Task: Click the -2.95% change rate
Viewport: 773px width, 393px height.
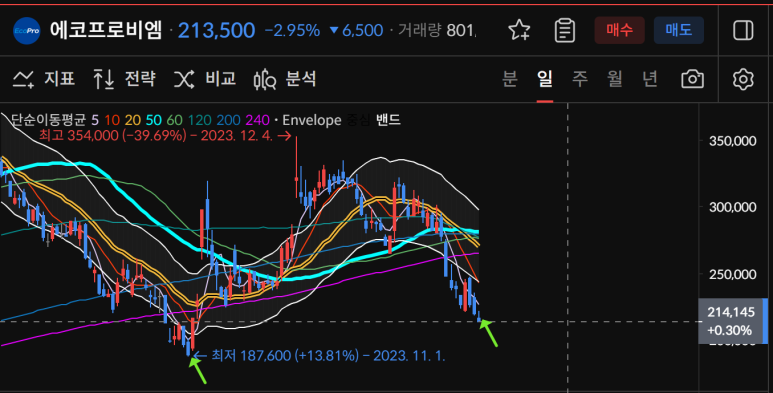Action: 292,31
